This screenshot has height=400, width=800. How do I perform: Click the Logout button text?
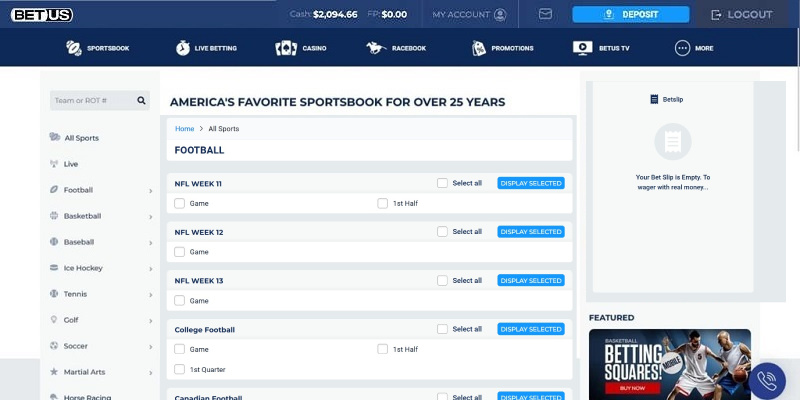point(750,15)
